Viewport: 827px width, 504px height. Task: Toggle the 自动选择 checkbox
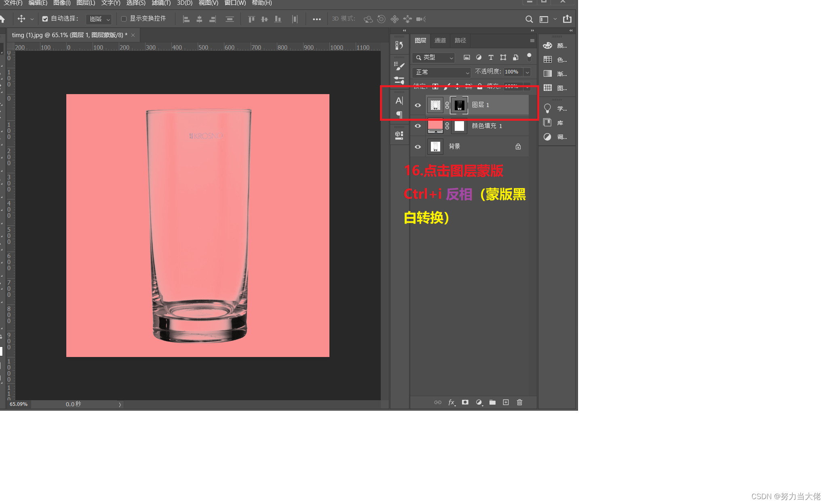(45, 19)
